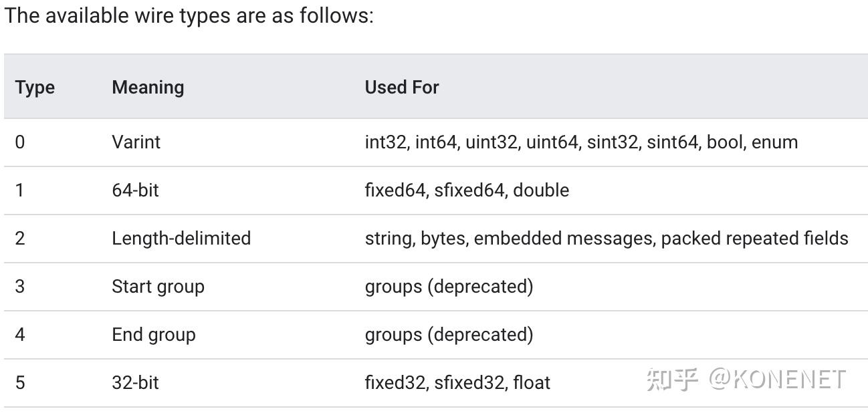Click the 'Varint' meaning cell
This screenshot has height=413, width=868.
click(136, 142)
